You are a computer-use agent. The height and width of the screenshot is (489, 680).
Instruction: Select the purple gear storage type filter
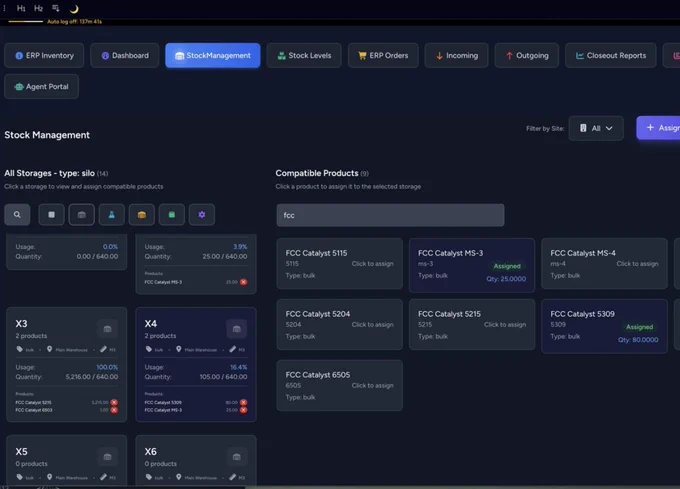pos(202,215)
